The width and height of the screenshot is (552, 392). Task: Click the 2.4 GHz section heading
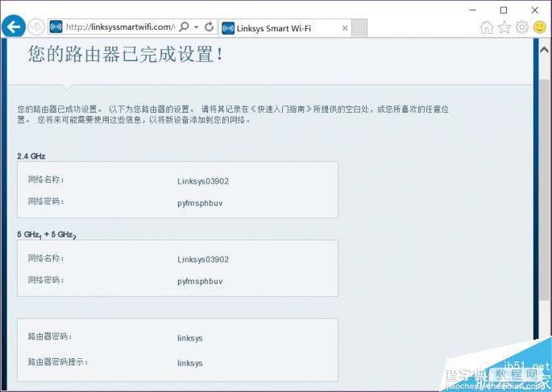click(x=31, y=156)
